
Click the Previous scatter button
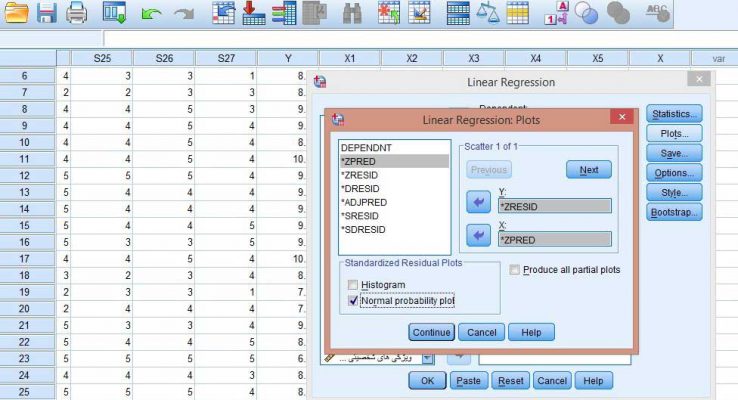point(489,169)
